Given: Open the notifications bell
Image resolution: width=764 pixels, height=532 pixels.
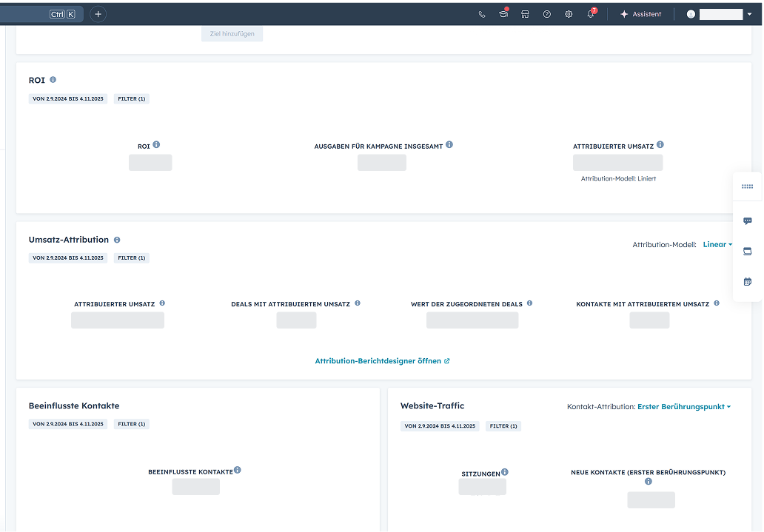Looking at the screenshot, I should [x=590, y=14].
